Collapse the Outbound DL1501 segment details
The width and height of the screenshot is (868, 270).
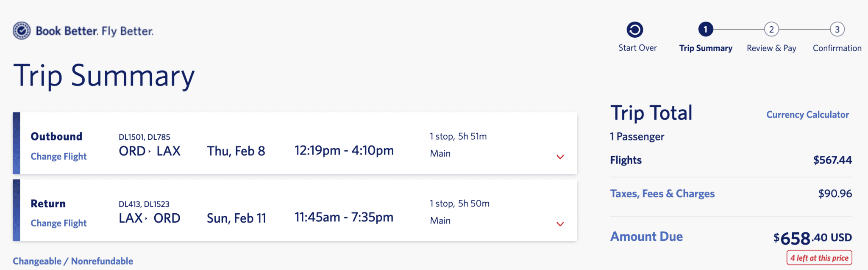(x=560, y=157)
